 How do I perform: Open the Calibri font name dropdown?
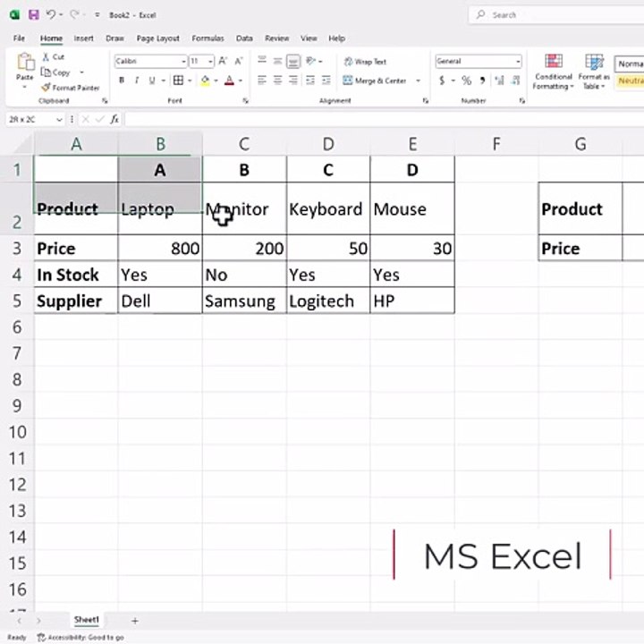point(183,62)
